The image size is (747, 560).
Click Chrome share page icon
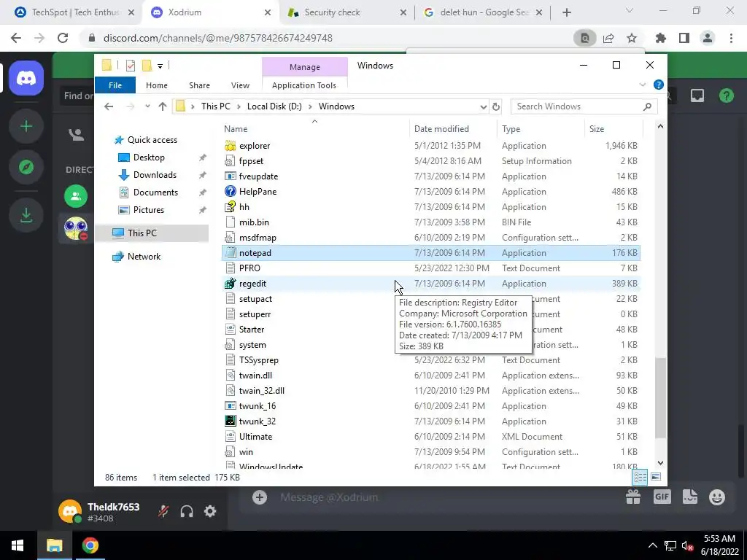608,38
